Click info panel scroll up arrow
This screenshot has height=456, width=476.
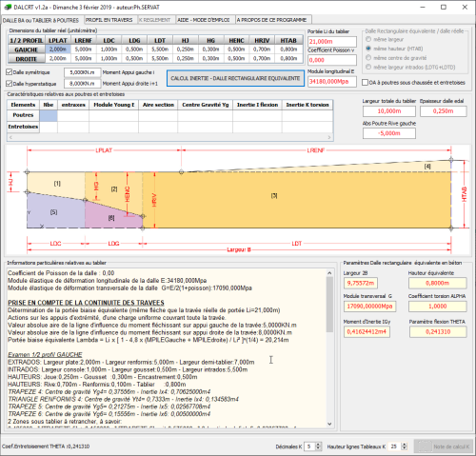pyautogui.click(x=329, y=273)
